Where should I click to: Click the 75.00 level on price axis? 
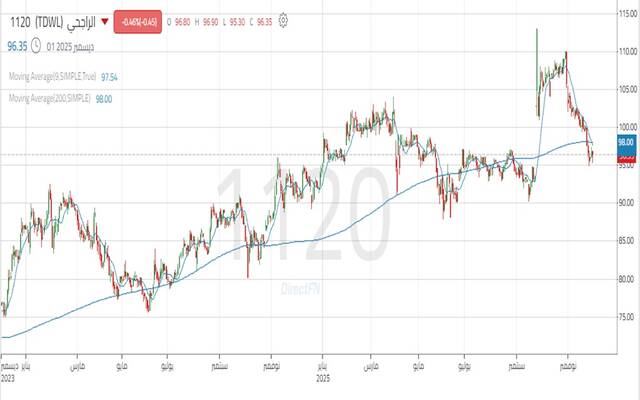tap(625, 317)
